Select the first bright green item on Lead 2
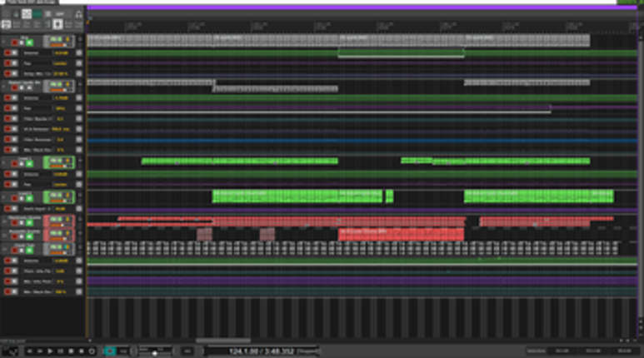 coord(276,196)
